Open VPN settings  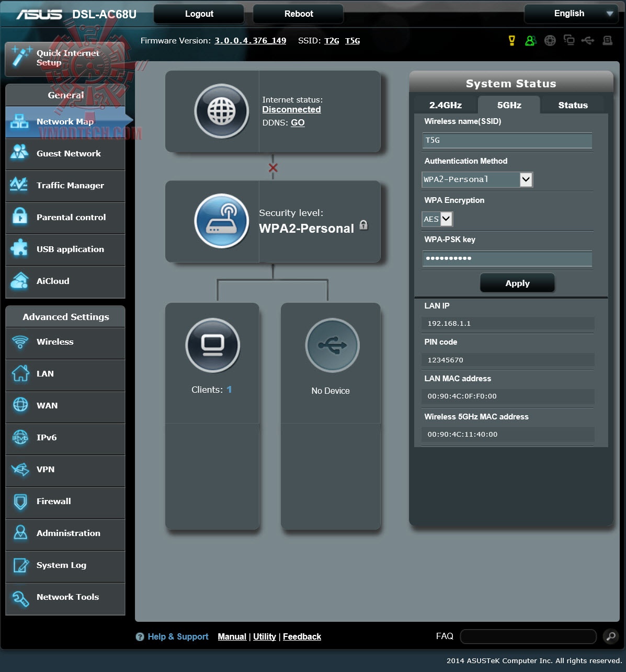pyautogui.click(x=65, y=470)
